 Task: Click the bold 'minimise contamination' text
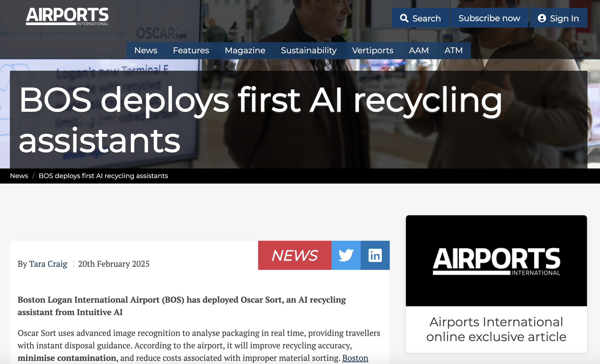pos(67,358)
